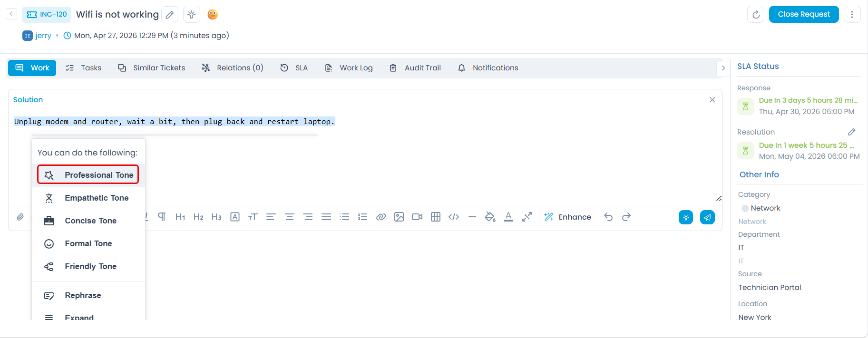Image resolution: width=868 pixels, height=338 pixels.
Task: Click the insert image icon
Action: [x=399, y=217]
